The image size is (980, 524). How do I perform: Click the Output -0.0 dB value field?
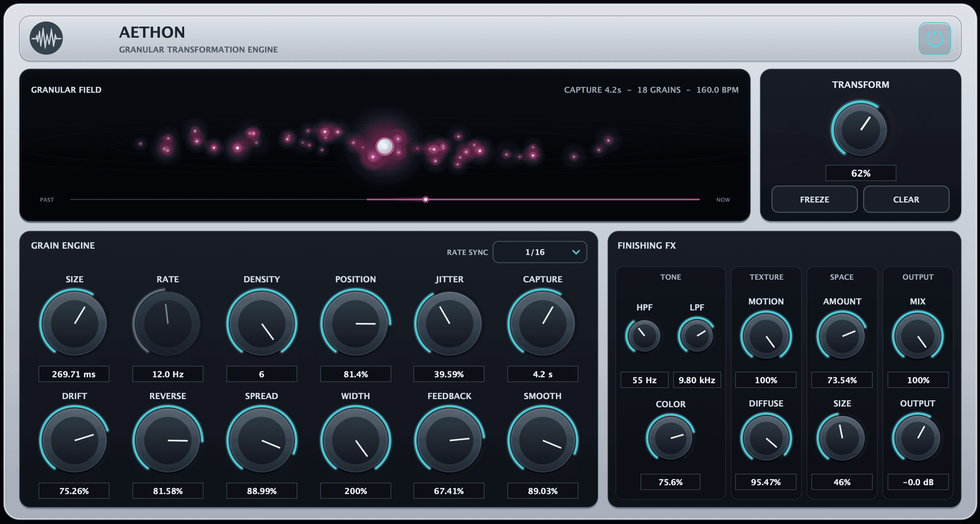(918, 482)
